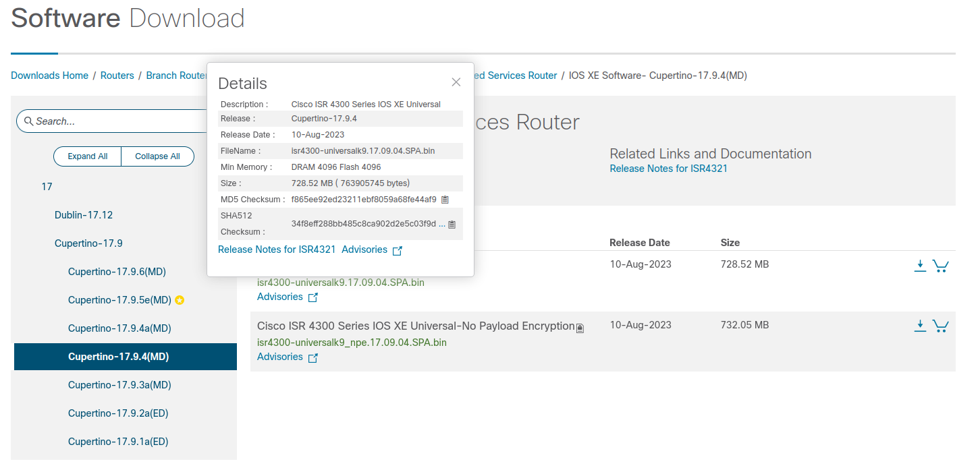
Task: Open Release Notes for ISR4321 link
Action: (668, 168)
